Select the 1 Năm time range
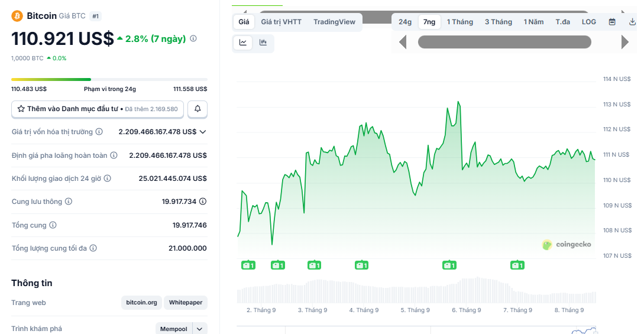Screen dimensions: 644x334 pos(533,22)
